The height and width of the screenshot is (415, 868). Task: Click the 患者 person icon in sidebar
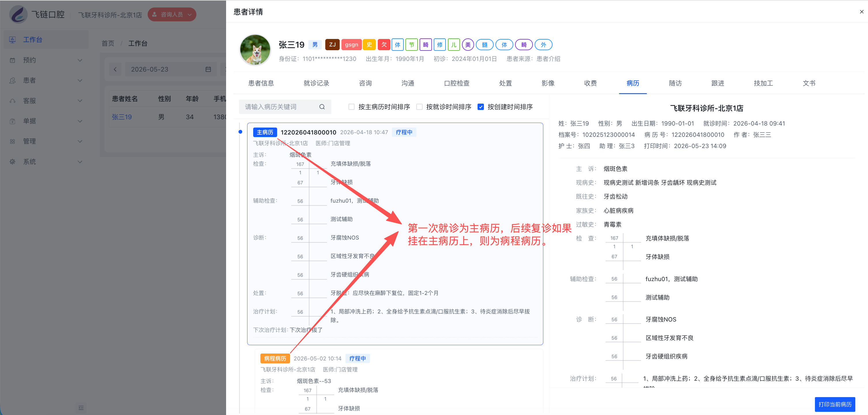pyautogui.click(x=12, y=81)
